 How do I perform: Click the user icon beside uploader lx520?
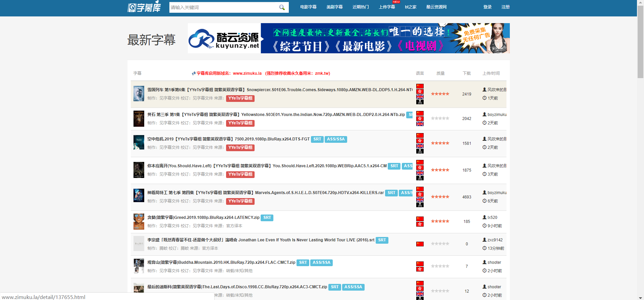(x=484, y=217)
